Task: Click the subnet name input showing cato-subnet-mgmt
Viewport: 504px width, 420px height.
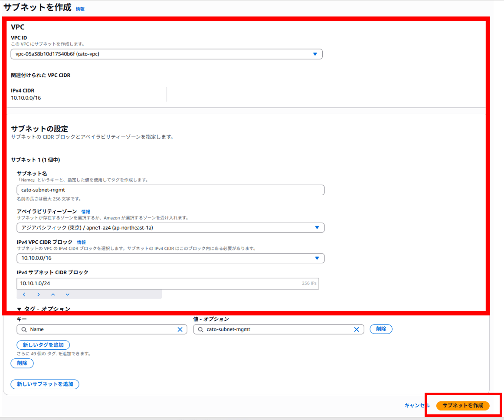Action: 169,190
